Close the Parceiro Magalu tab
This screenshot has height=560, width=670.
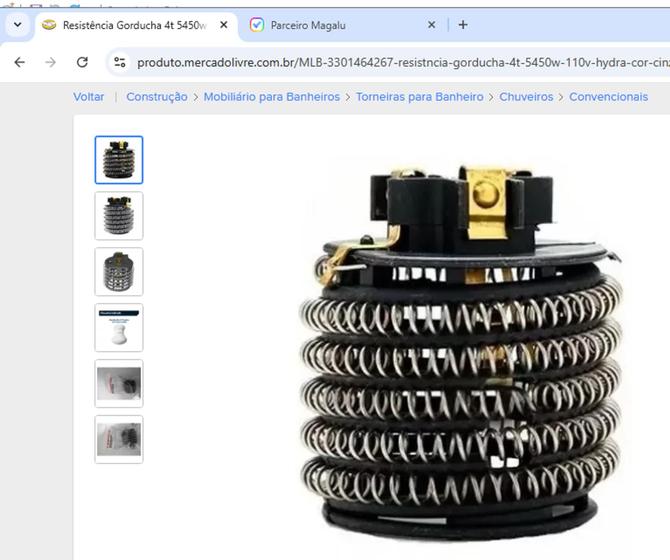point(432,25)
